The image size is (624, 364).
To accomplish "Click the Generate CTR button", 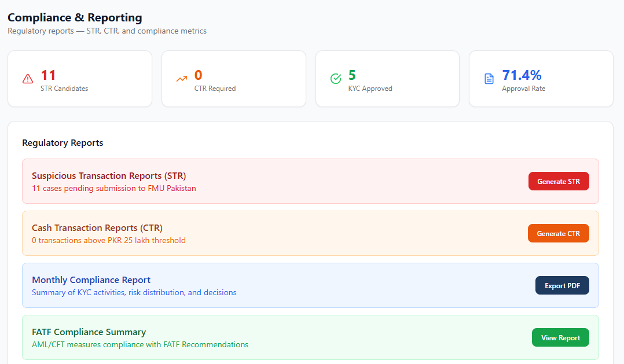I will click(x=559, y=234).
